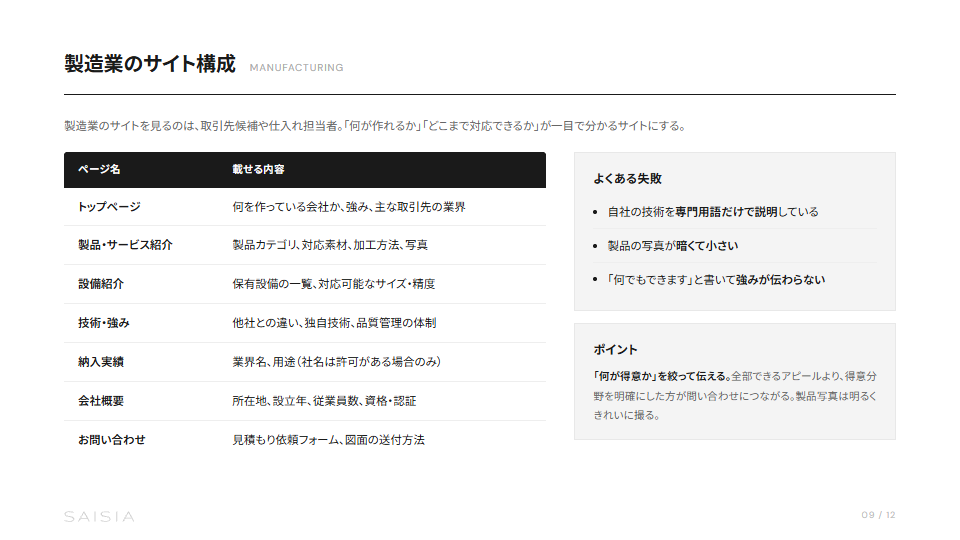Screen dimensions: 960x540
Task: Click the 保有設備の一覧 content cell
Action: coord(333,284)
